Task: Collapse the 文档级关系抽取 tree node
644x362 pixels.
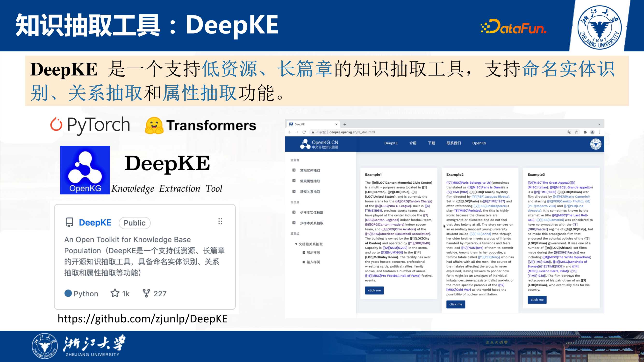Action: click(296, 244)
